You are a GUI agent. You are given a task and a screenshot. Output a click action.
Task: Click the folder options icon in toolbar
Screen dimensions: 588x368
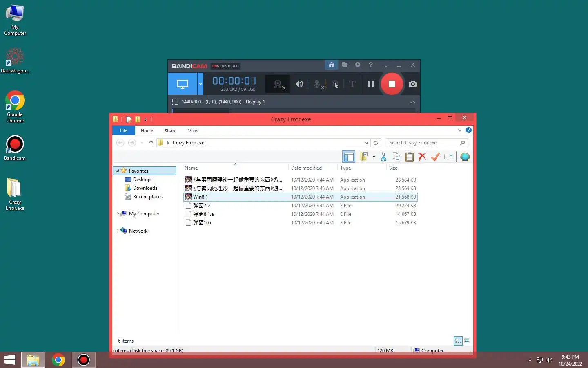pyautogui.click(x=364, y=157)
